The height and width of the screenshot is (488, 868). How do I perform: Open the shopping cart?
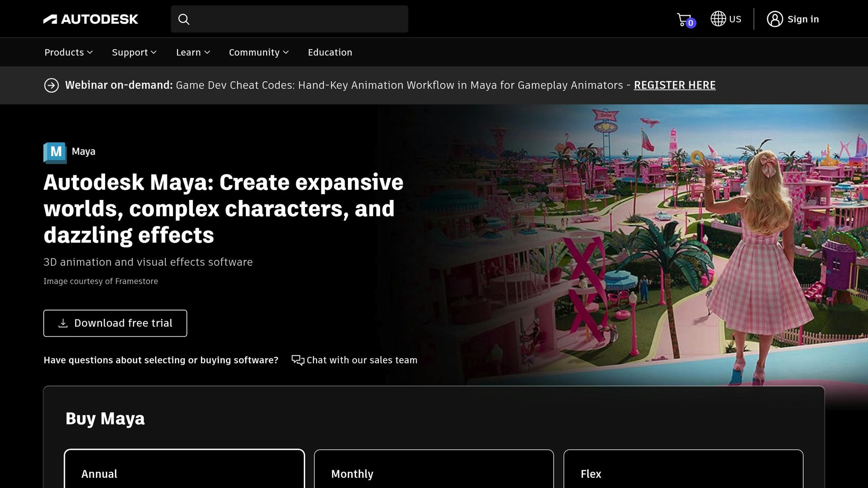coord(686,20)
